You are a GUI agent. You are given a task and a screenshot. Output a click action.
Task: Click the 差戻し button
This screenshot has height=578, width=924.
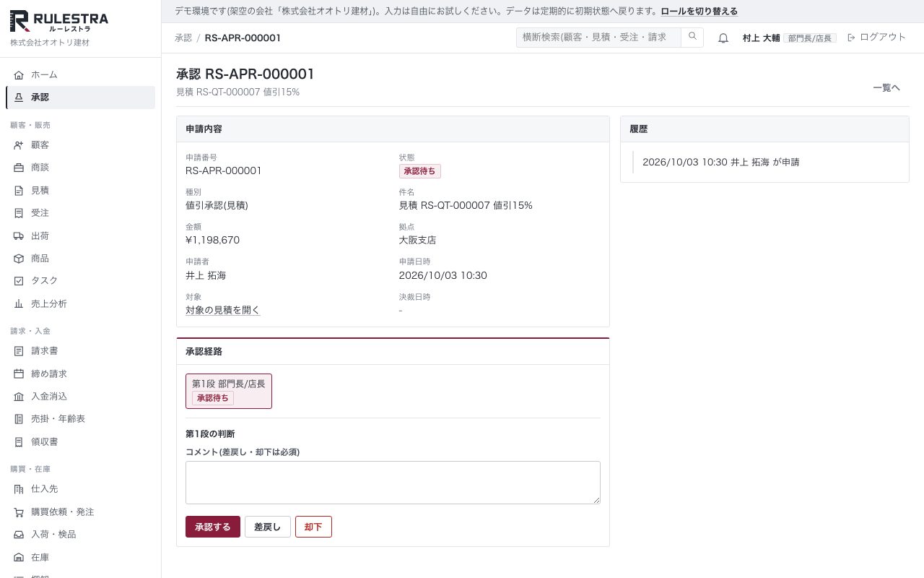(x=268, y=527)
